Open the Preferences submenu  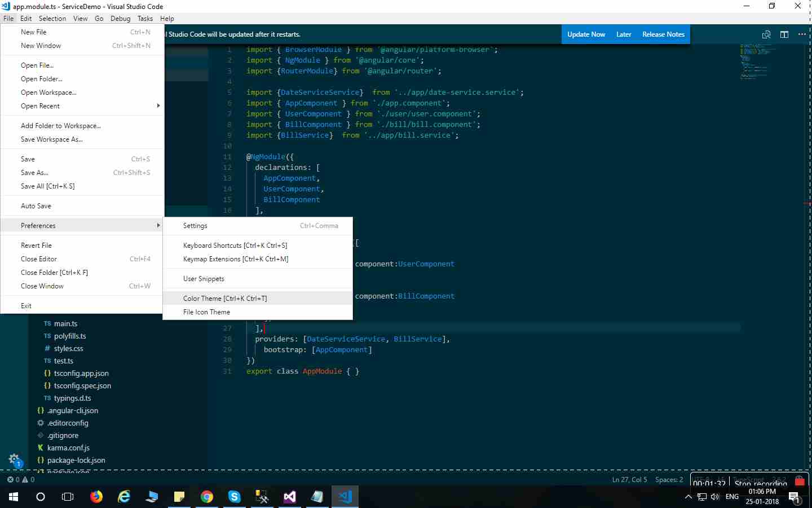(x=38, y=225)
